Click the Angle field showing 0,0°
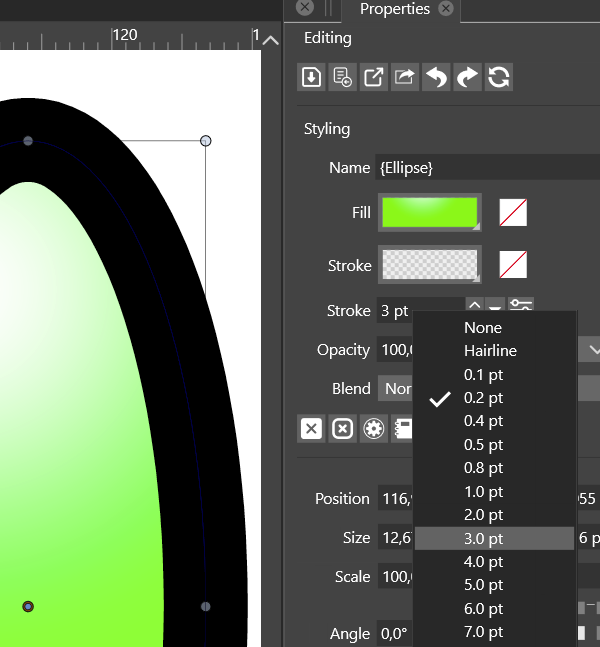Image resolution: width=600 pixels, height=647 pixels. point(395,633)
